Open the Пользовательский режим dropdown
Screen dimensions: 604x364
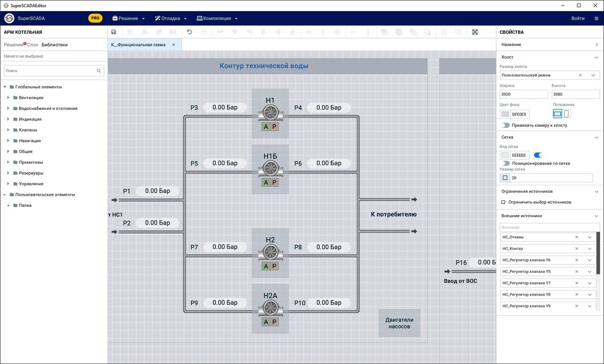click(x=592, y=75)
